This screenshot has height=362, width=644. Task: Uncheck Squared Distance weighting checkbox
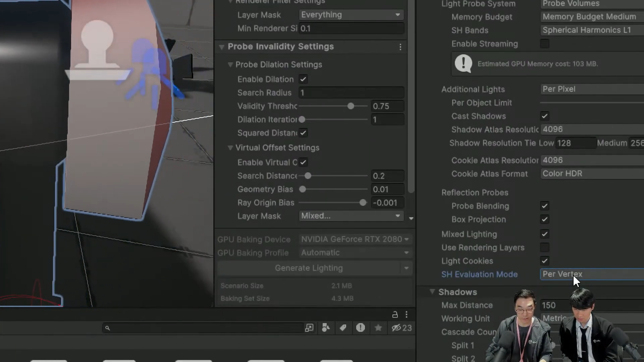pos(303,133)
